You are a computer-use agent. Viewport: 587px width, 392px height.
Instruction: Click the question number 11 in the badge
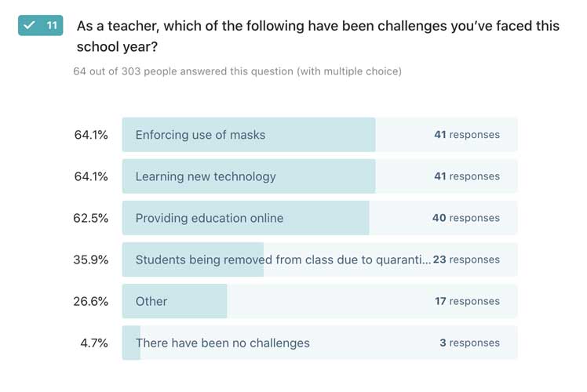[x=52, y=26]
